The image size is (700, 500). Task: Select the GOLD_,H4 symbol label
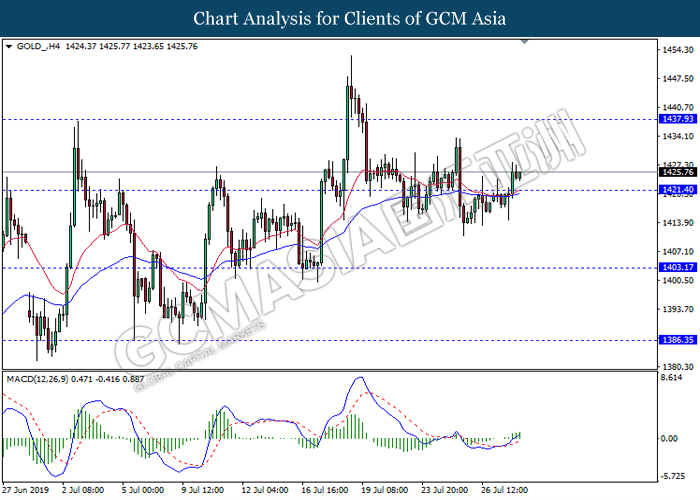[x=36, y=46]
